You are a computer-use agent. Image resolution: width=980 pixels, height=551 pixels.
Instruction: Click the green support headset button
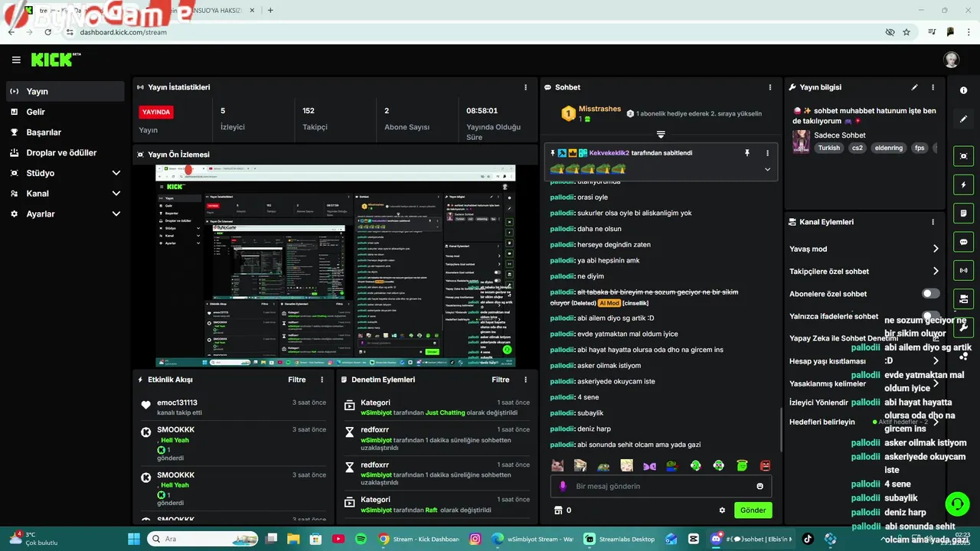tap(957, 504)
